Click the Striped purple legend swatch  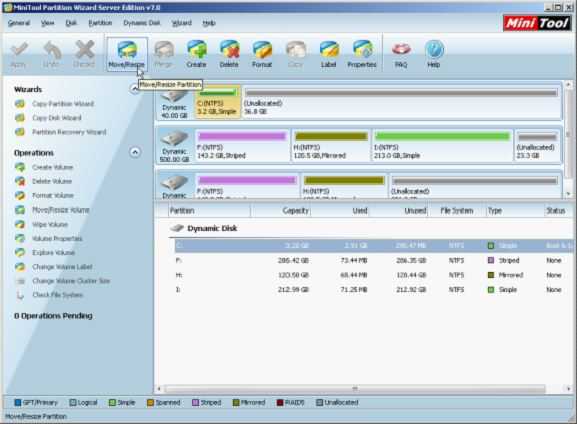195,403
